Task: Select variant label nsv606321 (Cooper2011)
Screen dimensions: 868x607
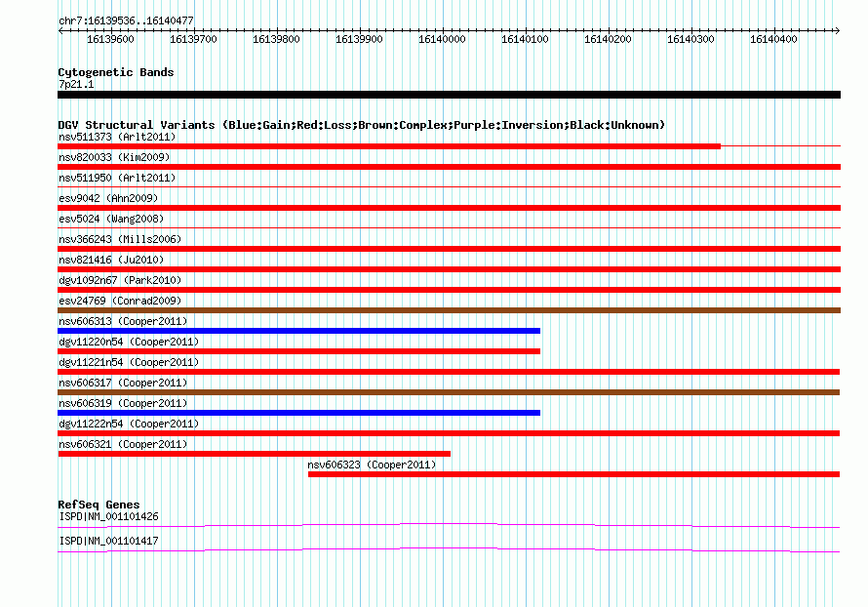Action: pyautogui.click(x=123, y=444)
